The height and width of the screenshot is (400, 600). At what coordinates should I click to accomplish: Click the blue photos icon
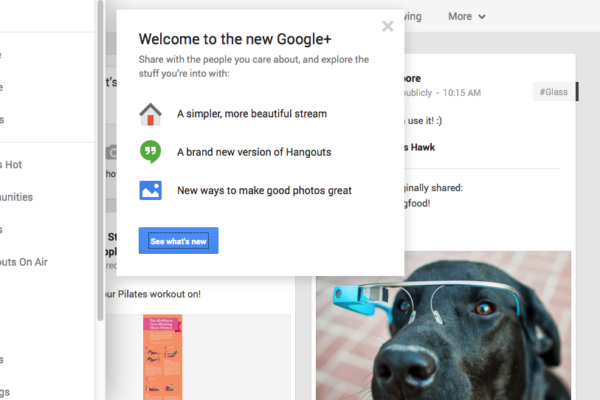[150, 190]
